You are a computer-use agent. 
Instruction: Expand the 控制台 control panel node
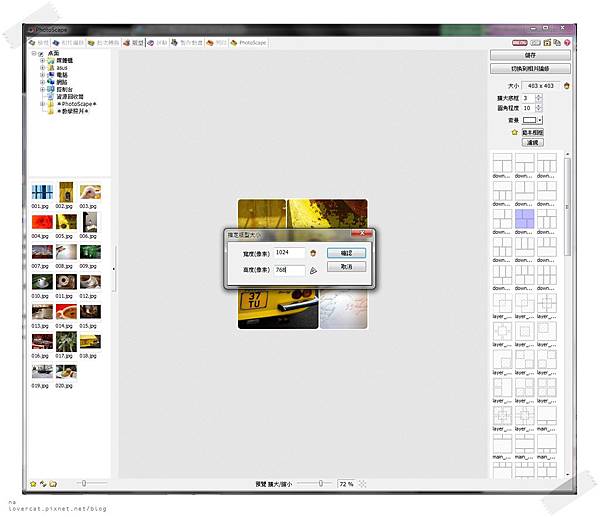coord(42,89)
